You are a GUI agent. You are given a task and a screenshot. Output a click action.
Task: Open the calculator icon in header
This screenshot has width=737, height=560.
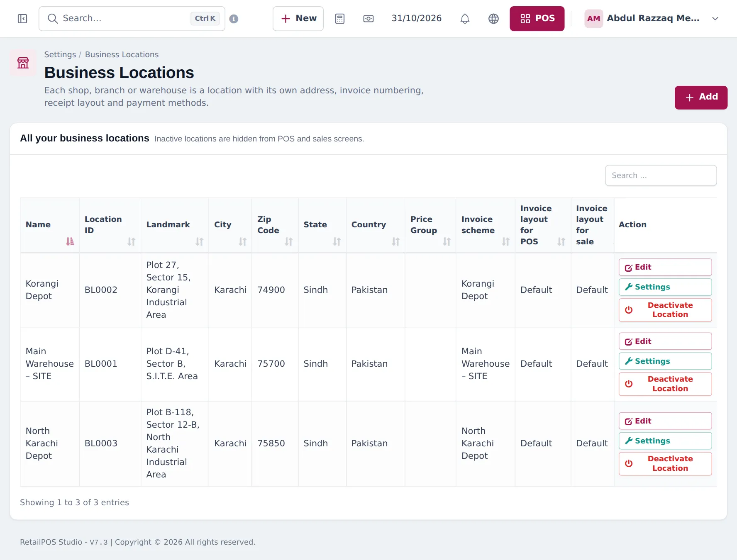[x=340, y=19]
